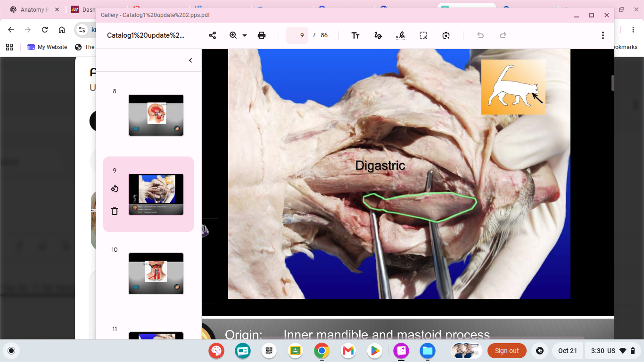The image size is (644, 362).
Task: Rotate page 9 using thumbnail rotate icon
Action: click(x=115, y=189)
